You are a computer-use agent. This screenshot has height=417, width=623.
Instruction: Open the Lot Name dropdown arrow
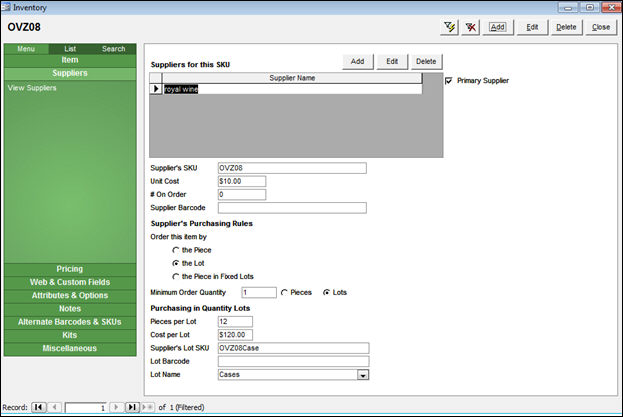pos(363,375)
